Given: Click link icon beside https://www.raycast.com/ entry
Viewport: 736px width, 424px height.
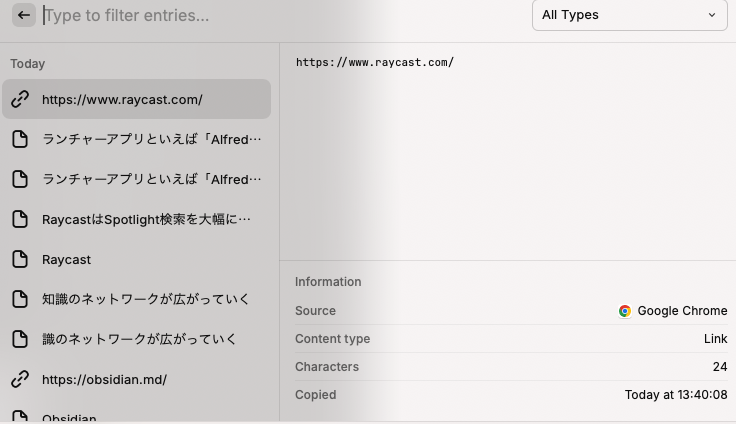Looking at the screenshot, I should (20, 99).
